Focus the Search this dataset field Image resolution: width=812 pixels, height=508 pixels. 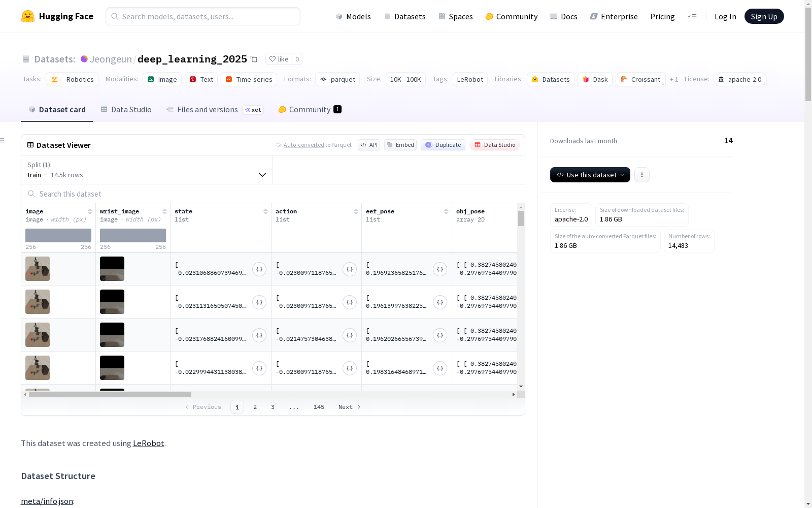pyautogui.click(x=273, y=194)
